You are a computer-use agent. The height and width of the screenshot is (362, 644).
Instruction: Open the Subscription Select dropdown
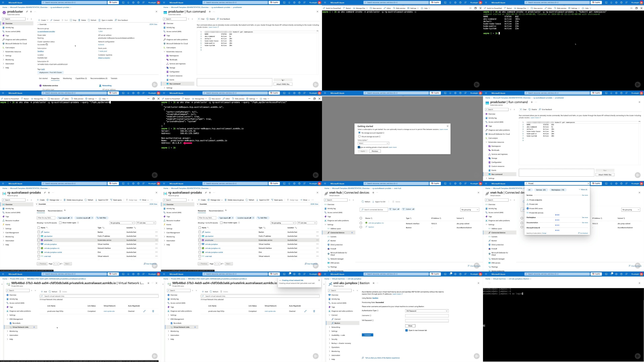[x=373, y=143]
